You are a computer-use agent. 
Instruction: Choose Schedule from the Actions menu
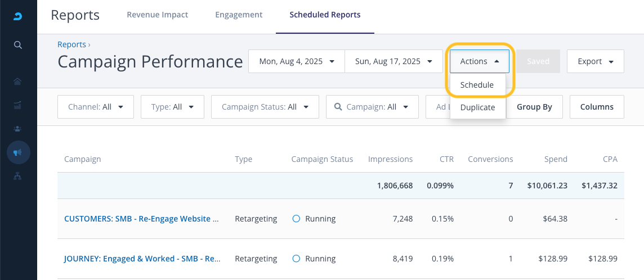pyautogui.click(x=477, y=85)
